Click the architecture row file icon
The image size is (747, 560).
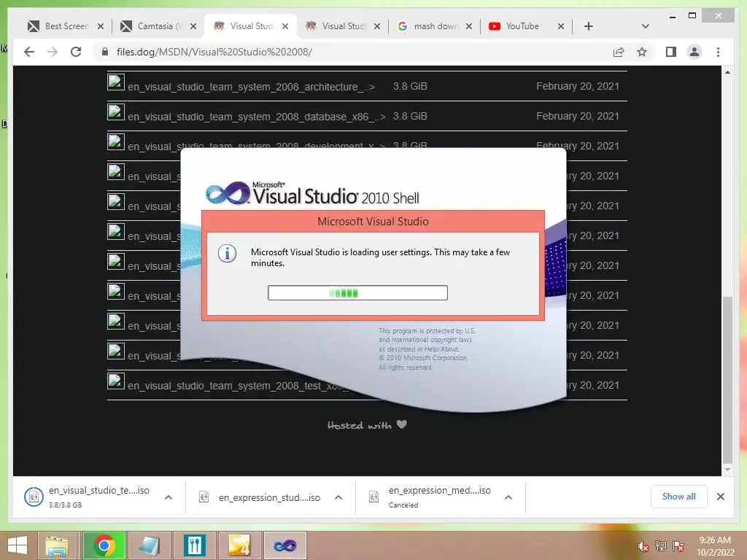[x=116, y=82]
